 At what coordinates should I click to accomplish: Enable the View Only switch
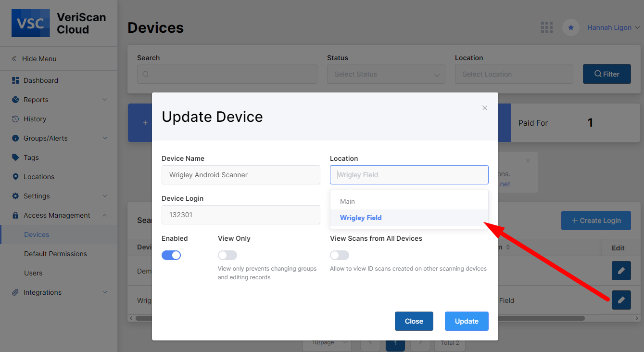pyautogui.click(x=227, y=255)
